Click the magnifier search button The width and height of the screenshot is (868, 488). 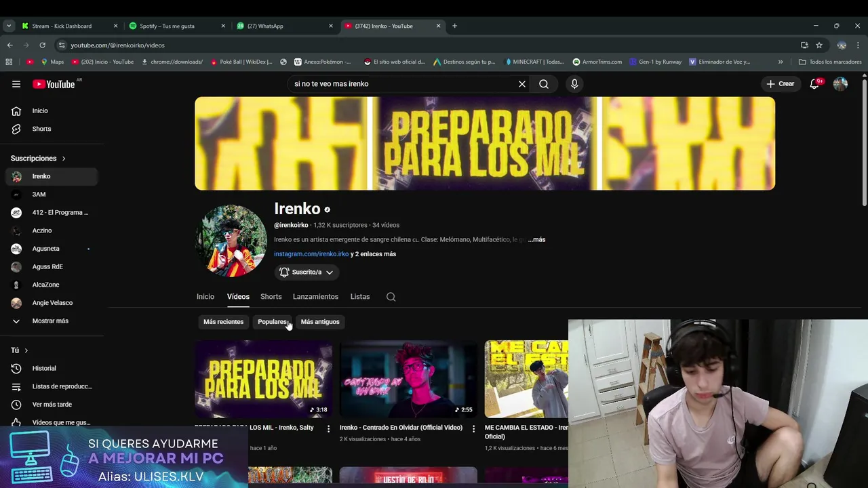coord(544,84)
